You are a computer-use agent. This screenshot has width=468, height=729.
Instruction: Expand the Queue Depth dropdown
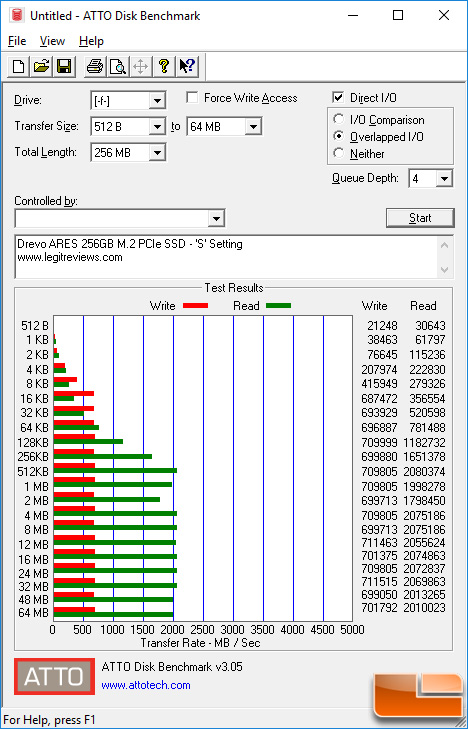pos(444,179)
